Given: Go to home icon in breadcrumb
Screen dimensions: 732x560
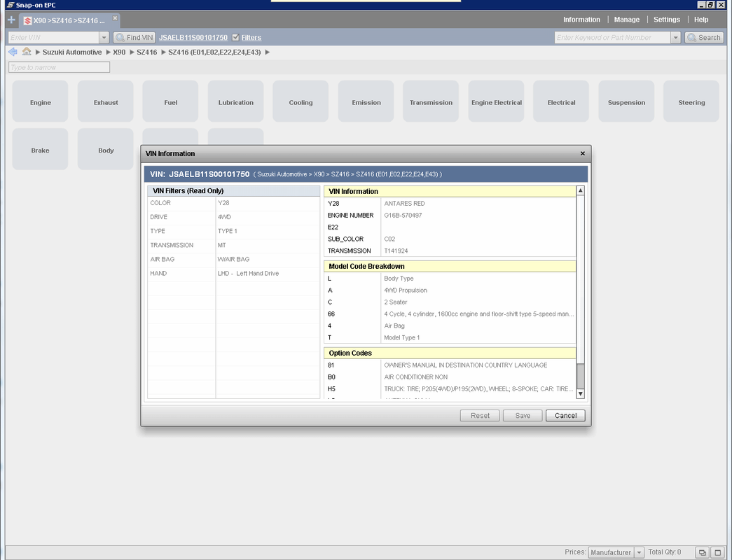Looking at the screenshot, I should pos(27,52).
